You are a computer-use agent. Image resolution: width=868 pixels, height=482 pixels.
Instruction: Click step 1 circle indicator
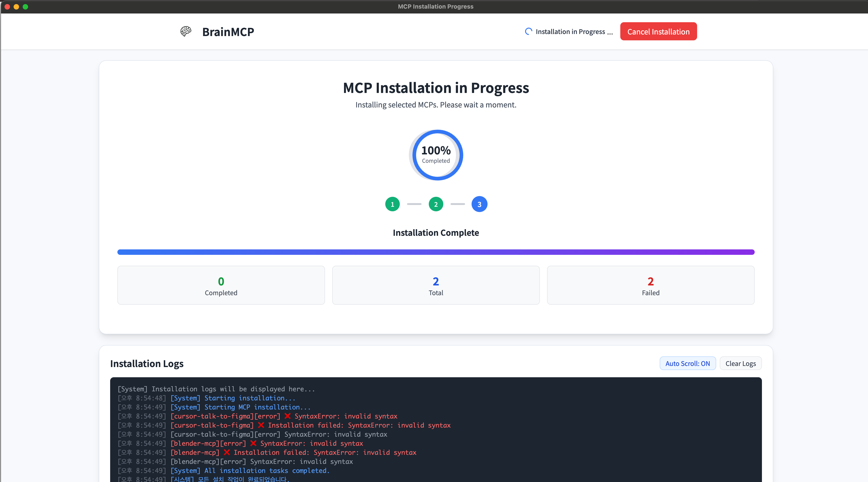pos(392,204)
